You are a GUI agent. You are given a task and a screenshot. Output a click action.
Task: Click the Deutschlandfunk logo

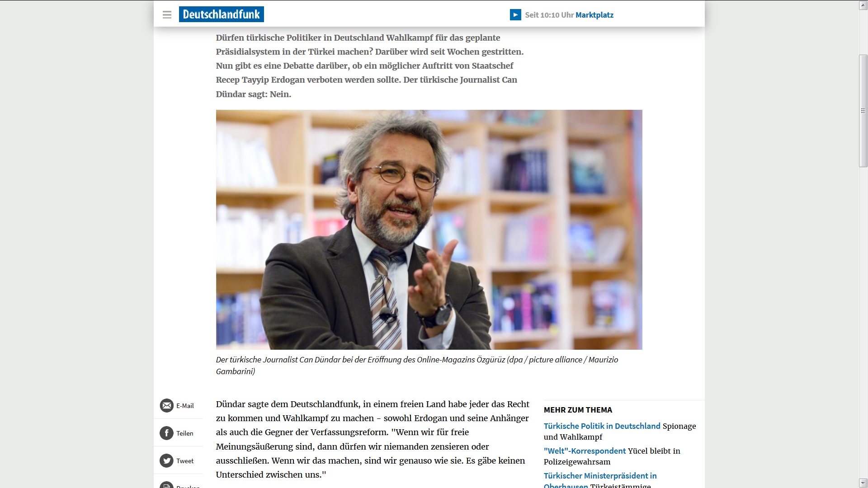pyautogui.click(x=222, y=14)
